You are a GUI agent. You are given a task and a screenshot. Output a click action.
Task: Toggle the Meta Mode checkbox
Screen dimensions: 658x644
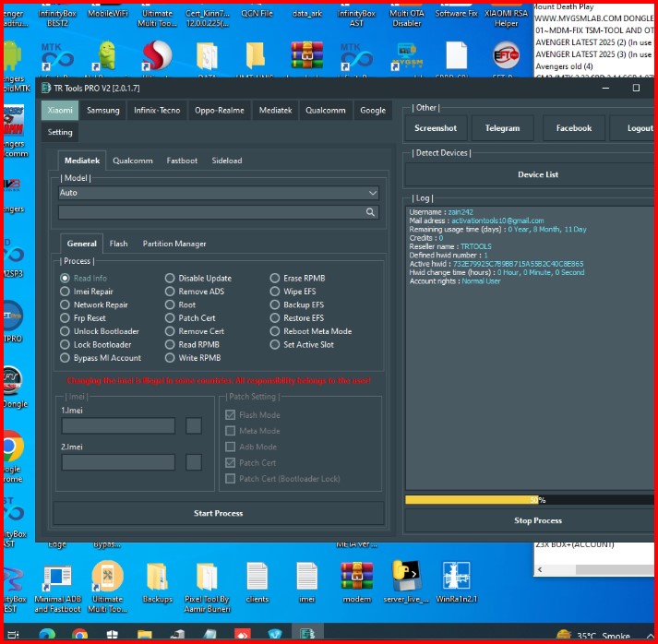coord(230,431)
